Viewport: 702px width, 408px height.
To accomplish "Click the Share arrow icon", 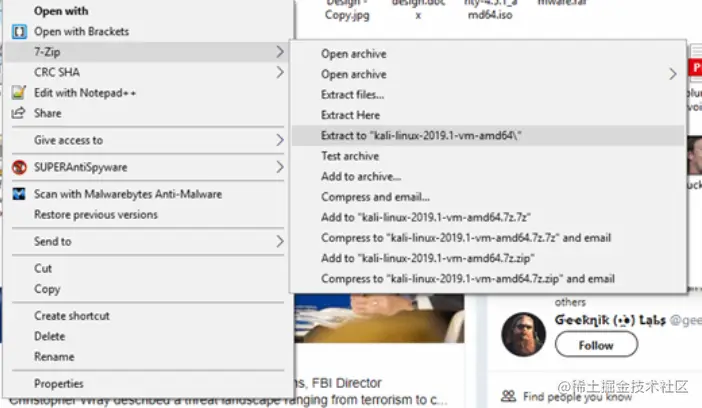I will [18, 113].
